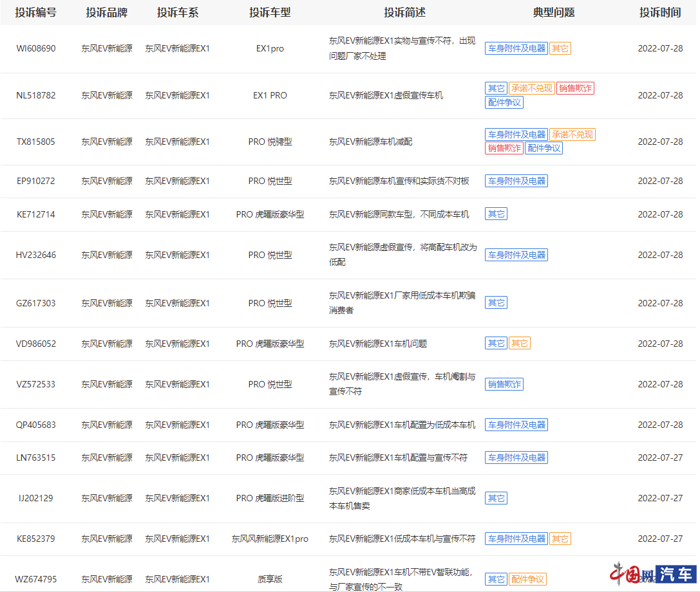The height and width of the screenshot is (592, 700).
Task: Click the orange 配件争议 tag in row WZ674795
Action: click(527, 580)
